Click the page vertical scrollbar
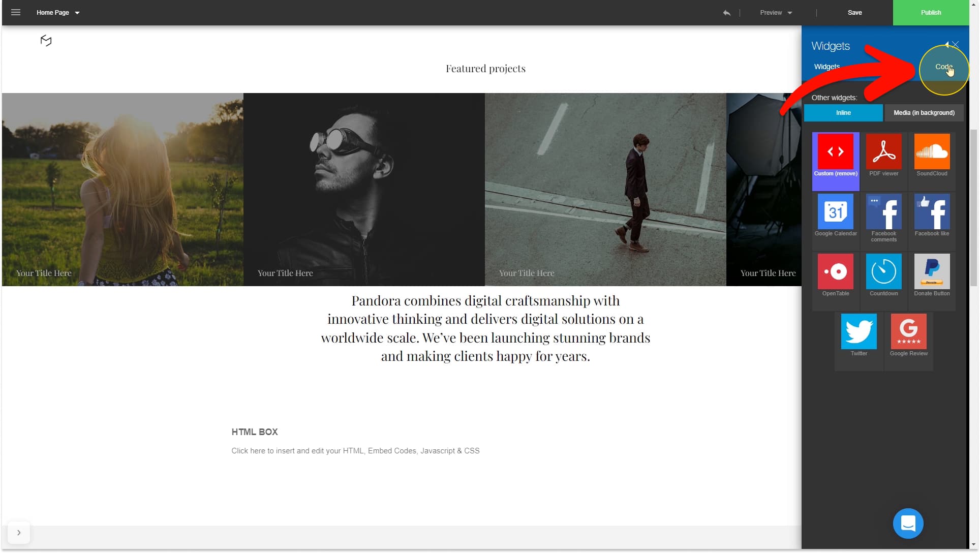Image resolution: width=980 pixels, height=553 pixels. point(973,207)
